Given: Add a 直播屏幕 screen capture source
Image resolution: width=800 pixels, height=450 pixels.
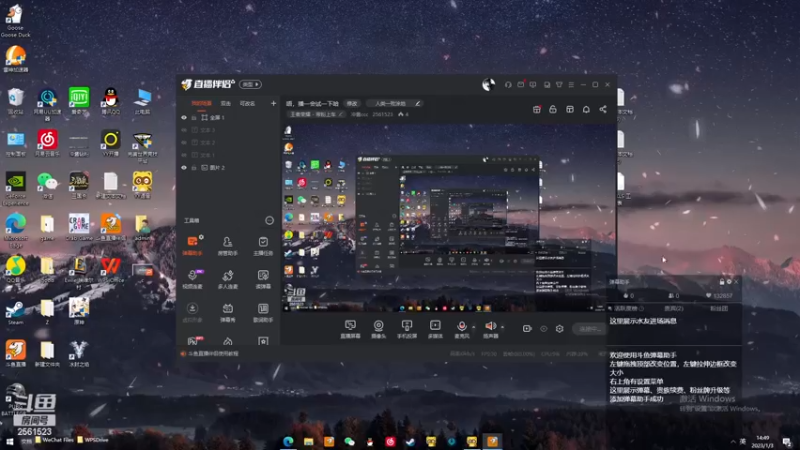Looking at the screenshot, I should pyautogui.click(x=350, y=329).
